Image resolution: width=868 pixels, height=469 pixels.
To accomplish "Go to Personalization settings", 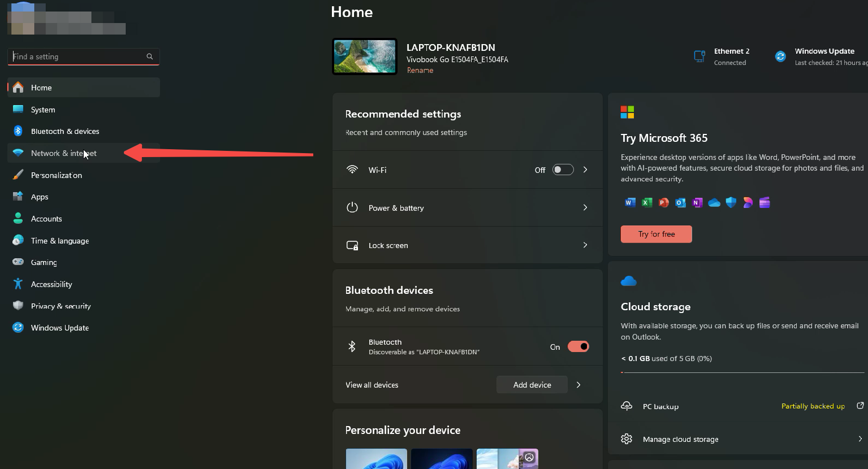I will pyautogui.click(x=57, y=175).
